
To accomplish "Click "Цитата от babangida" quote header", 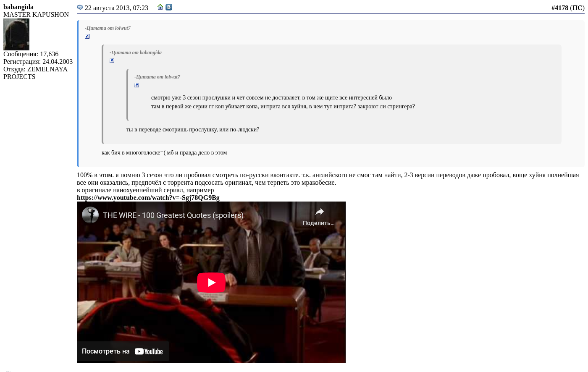I will [136, 52].
